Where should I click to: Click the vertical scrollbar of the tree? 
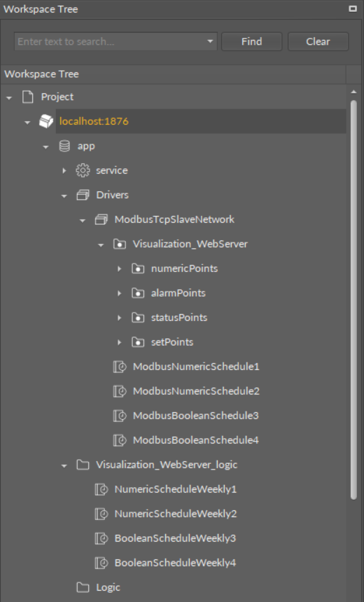pyautogui.click(x=353, y=299)
